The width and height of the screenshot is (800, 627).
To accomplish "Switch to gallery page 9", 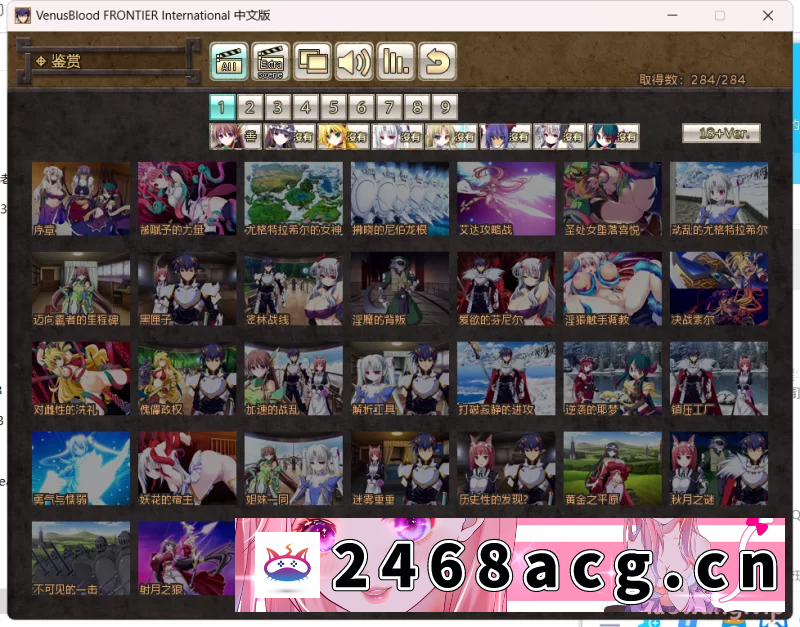I will (445, 106).
